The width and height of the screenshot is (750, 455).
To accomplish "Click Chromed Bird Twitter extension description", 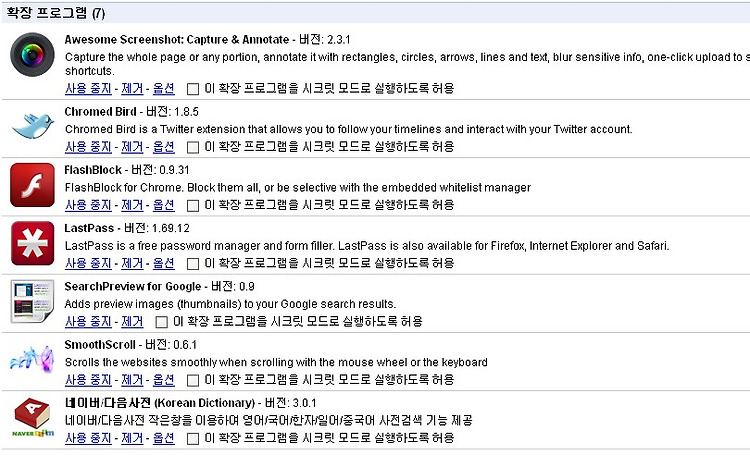I will 349,129.
